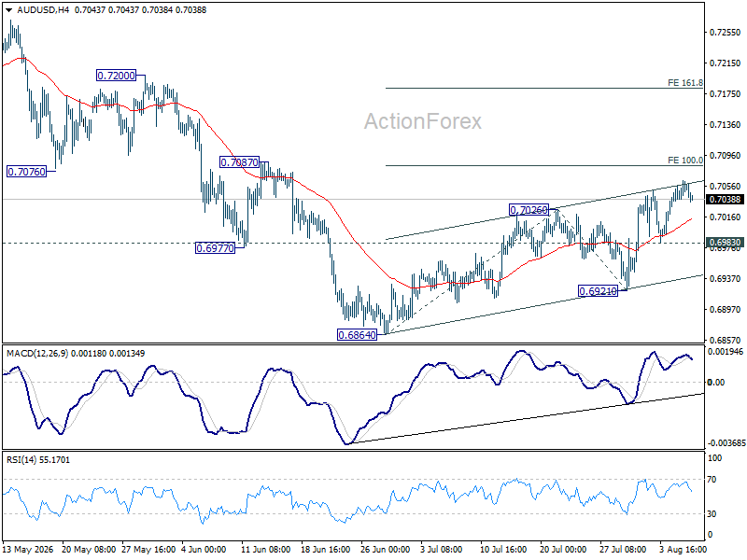Select the 0.68640 low price label
Image resolution: width=747 pixels, height=560 pixels.
[357, 335]
